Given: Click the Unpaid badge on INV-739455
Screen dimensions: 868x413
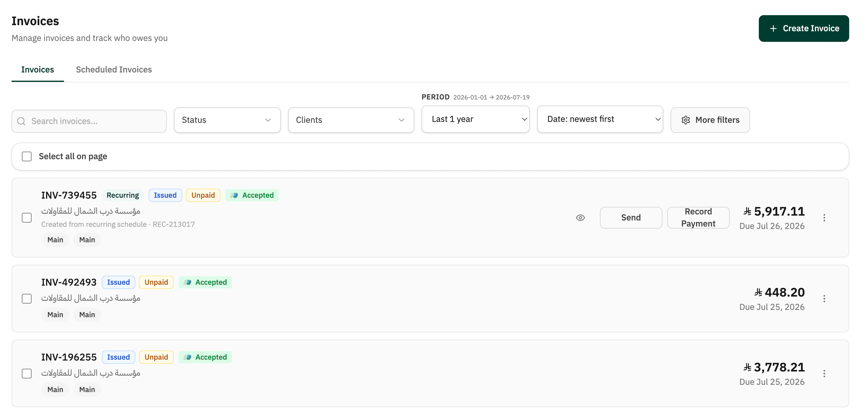Looking at the screenshot, I should point(203,195).
